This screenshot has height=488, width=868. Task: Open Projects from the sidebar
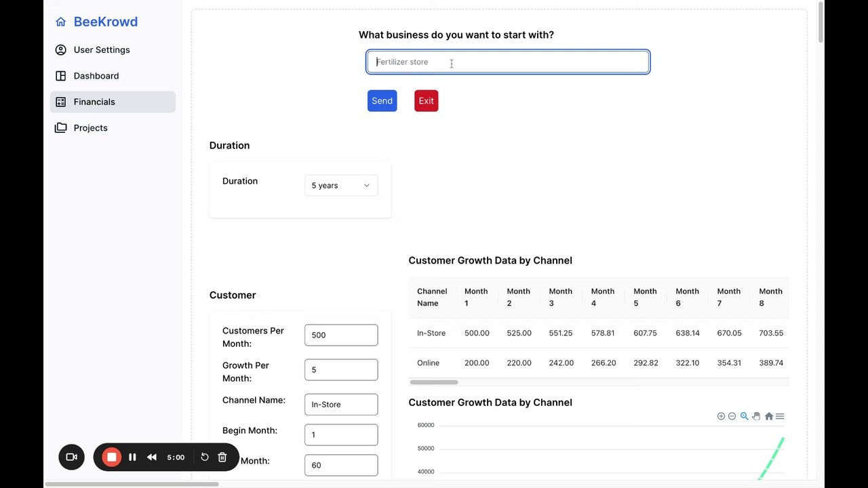tap(90, 128)
